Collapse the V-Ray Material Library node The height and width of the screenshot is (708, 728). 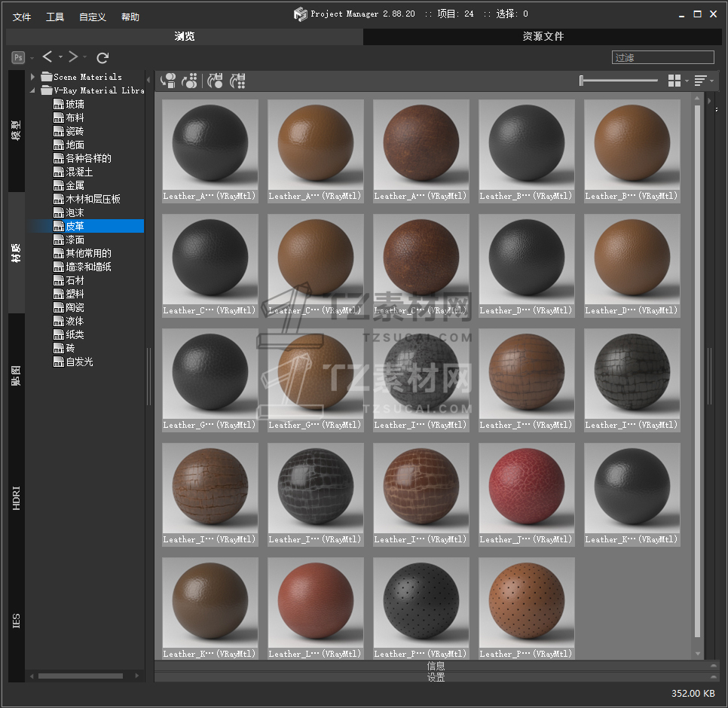pos(33,90)
